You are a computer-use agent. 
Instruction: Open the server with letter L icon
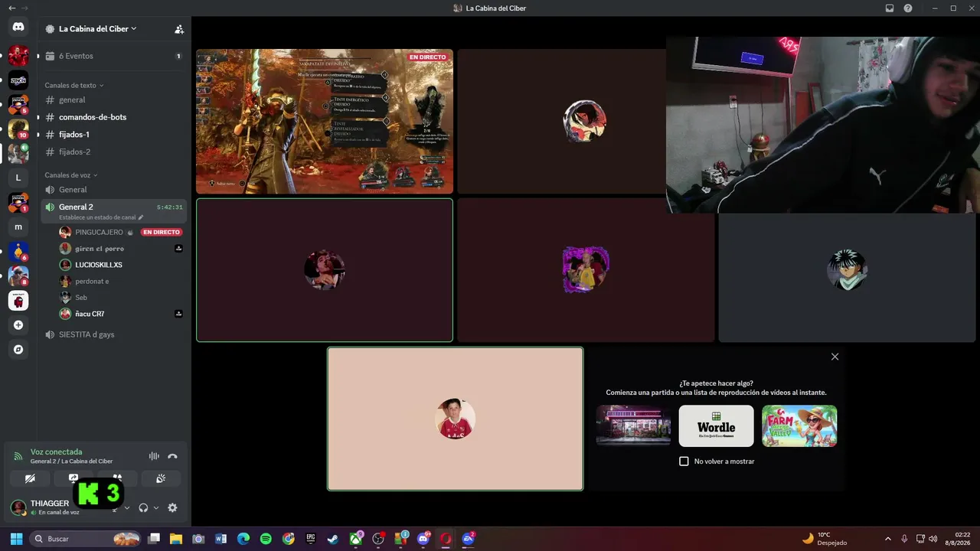pos(18,178)
